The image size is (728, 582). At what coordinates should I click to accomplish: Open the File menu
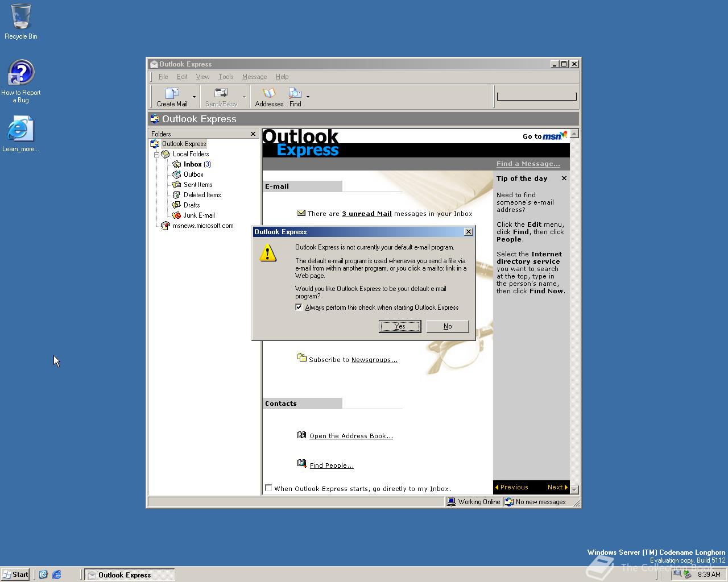pos(163,77)
